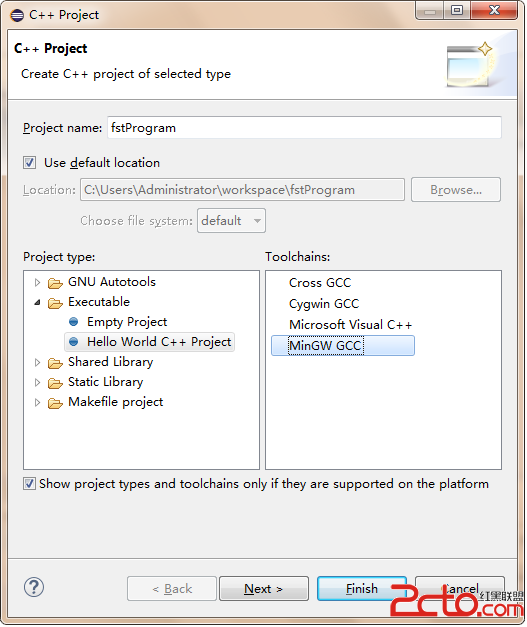The image size is (527, 627).
Task: Open the help question mark icon
Action: 34,587
